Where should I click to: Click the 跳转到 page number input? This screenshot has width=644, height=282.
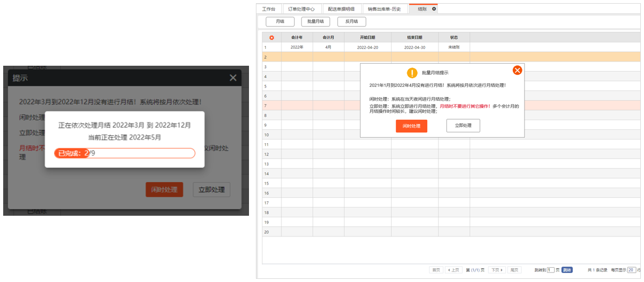(x=551, y=270)
